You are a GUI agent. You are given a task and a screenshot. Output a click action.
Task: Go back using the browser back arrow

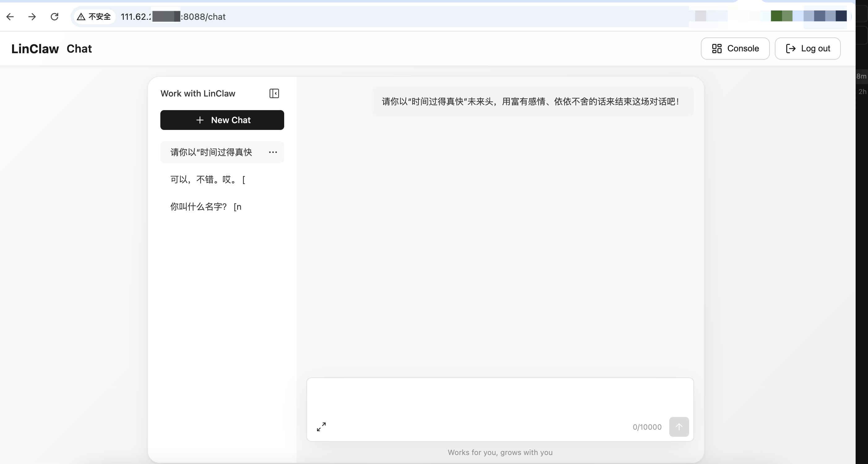(10, 16)
